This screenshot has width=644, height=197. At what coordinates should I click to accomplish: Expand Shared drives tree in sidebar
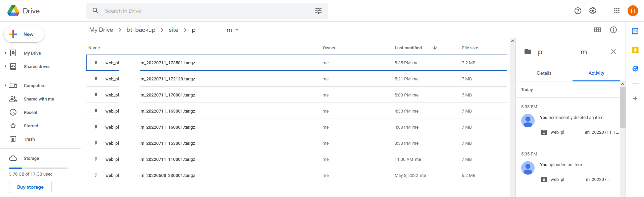[5, 66]
